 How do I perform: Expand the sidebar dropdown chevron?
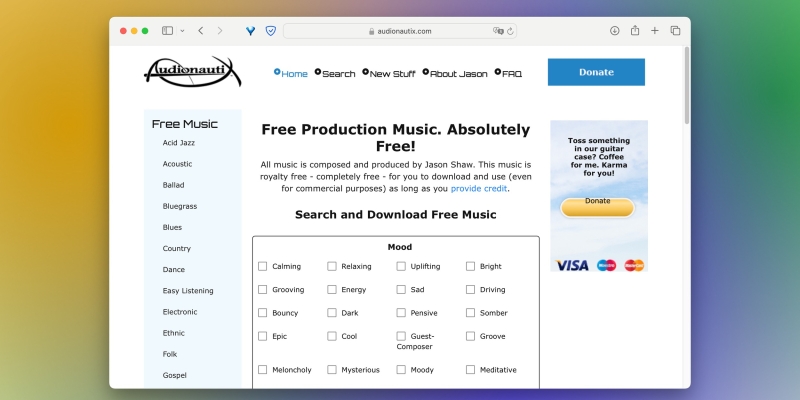point(181,31)
